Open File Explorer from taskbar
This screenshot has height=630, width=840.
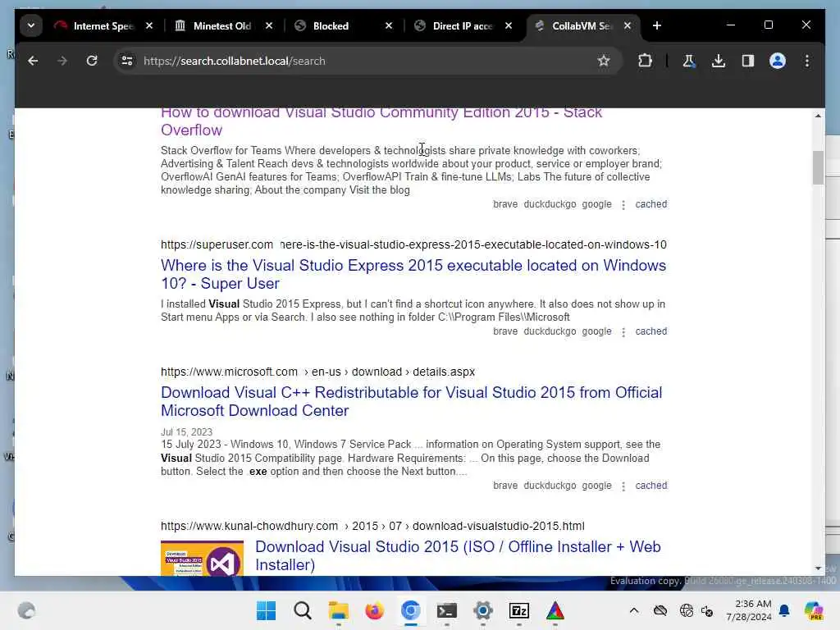pos(338,610)
